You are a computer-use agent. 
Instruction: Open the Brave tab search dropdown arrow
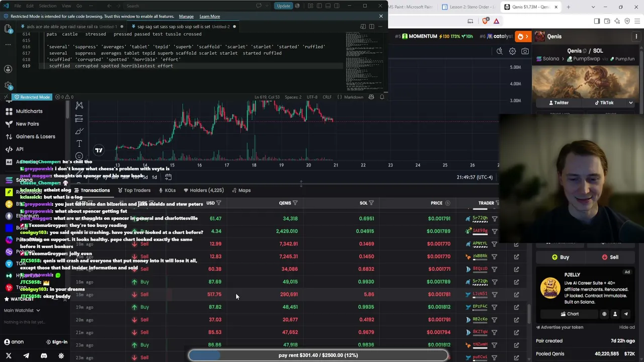[593, 7]
